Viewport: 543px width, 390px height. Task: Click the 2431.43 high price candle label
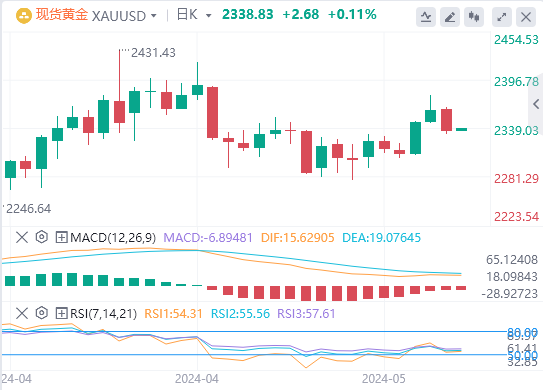click(x=153, y=53)
